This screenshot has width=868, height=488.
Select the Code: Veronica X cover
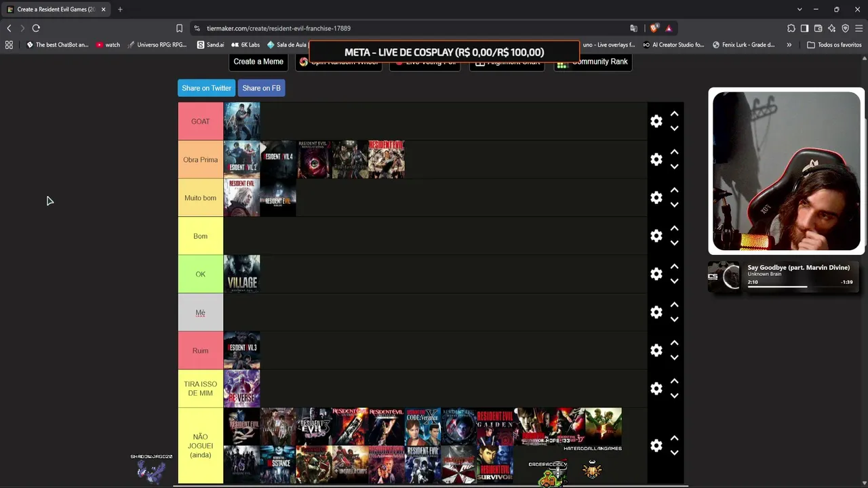click(x=423, y=426)
